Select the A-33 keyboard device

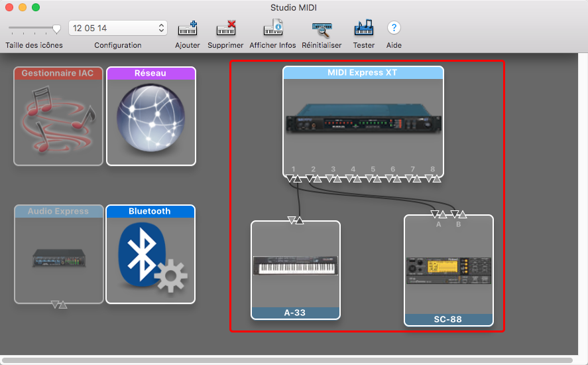296,270
